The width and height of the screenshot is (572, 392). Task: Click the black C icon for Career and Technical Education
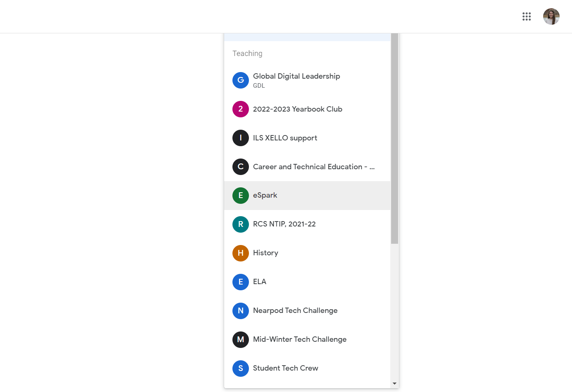(x=241, y=167)
